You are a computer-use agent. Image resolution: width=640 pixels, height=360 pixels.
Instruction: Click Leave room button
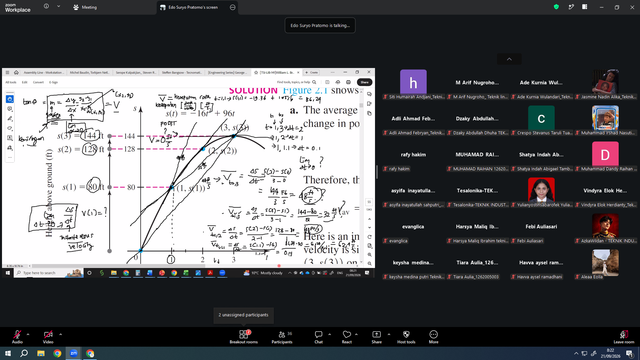coord(624,337)
